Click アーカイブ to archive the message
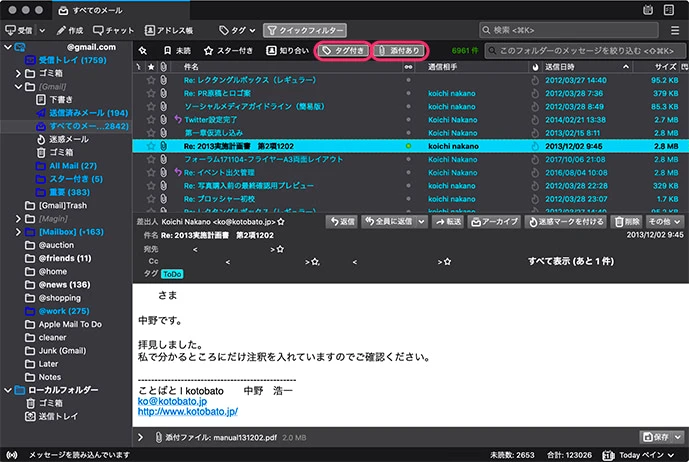This screenshot has height=462, width=689. pos(496,221)
